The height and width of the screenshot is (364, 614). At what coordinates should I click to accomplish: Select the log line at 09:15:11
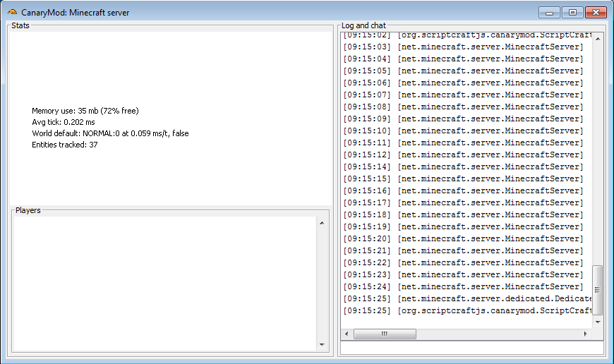tap(463, 143)
